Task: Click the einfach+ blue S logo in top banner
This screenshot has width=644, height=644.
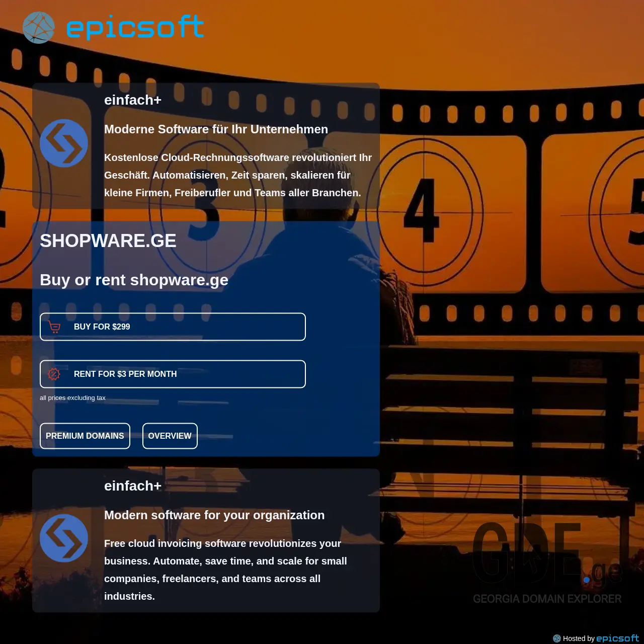Action: tap(63, 143)
